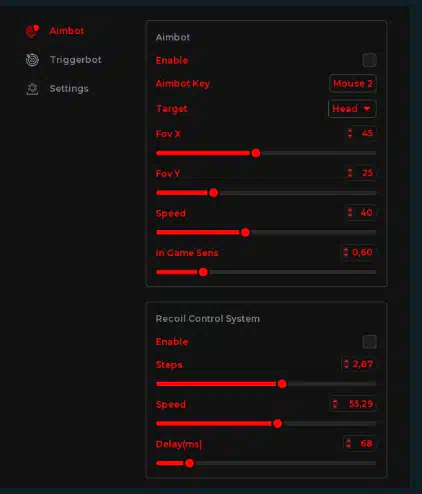Open the Target dropdown showing Head
Screen dimensions: 422x494
(352, 109)
